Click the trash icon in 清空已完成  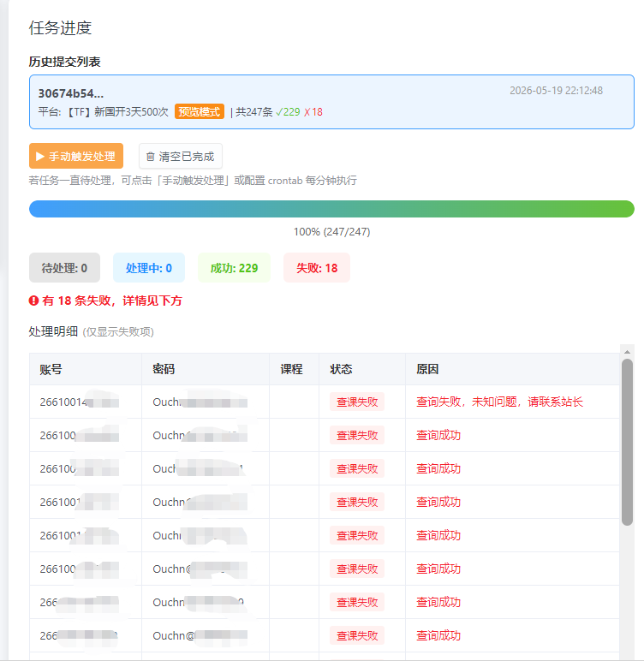click(x=150, y=157)
